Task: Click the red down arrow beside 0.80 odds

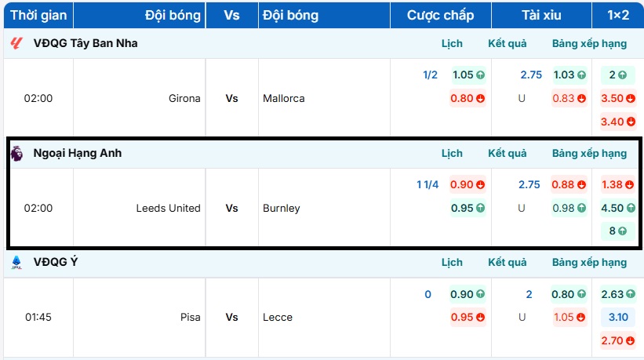Action: point(479,99)
